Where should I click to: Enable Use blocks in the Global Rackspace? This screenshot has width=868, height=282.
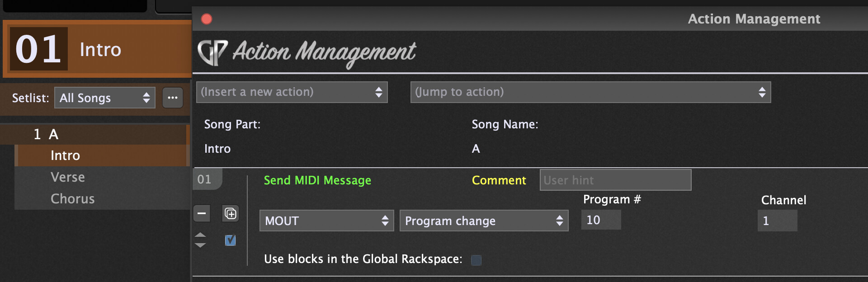(476, 260)
